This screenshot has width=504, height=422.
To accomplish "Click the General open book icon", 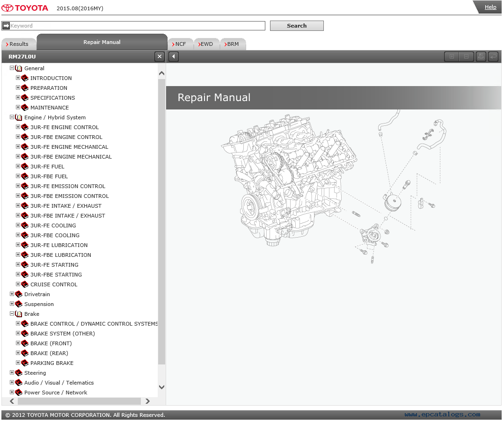I will pyautogui.click(x=19, y=68).
